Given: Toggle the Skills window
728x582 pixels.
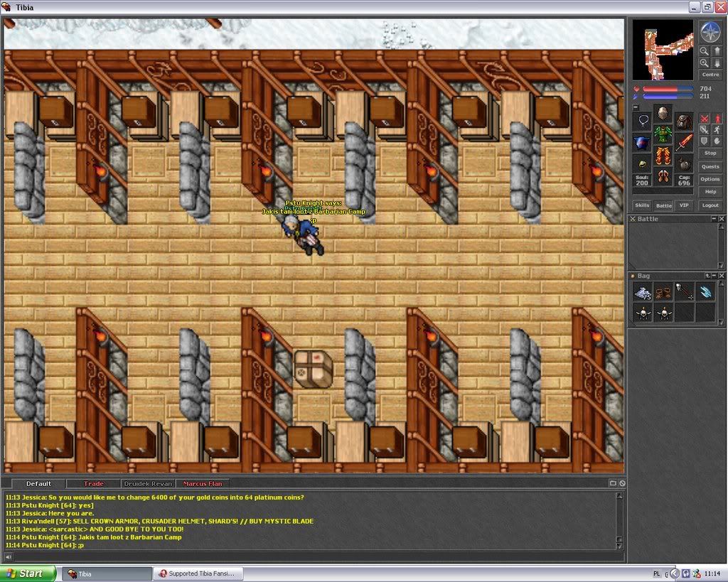Looking at the screenshot, I should (642, 205).
